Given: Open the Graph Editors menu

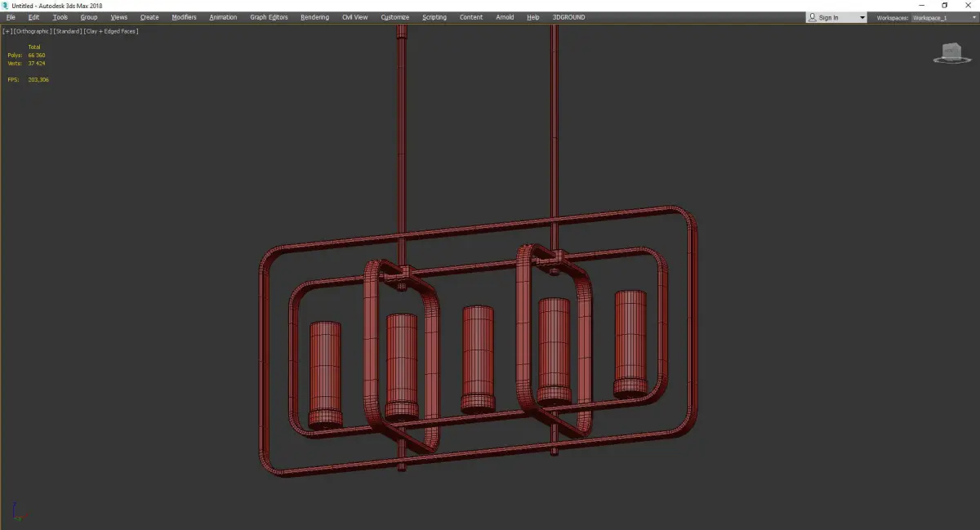Looking at the screenshot, I should 269,17.
